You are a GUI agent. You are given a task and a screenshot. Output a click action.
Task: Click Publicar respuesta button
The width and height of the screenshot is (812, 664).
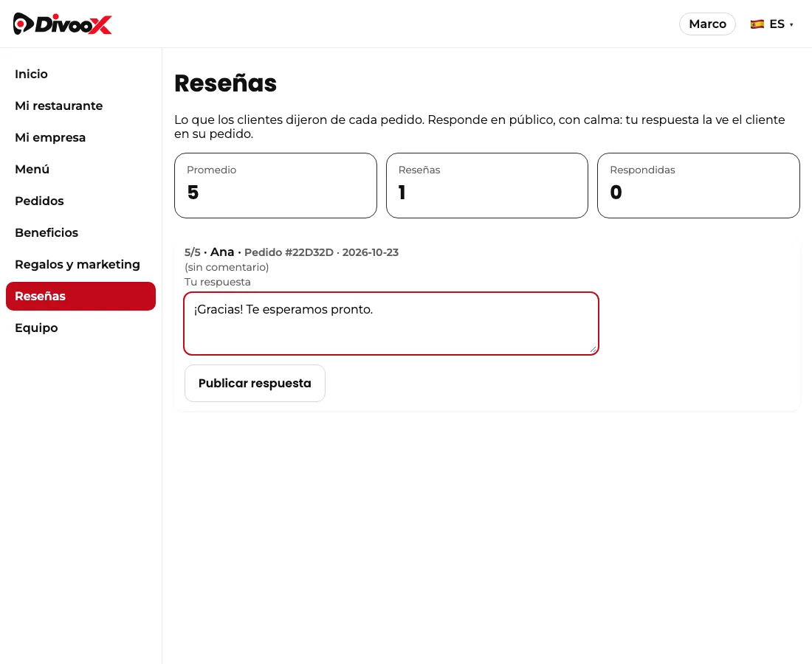pyautogui.click(x=255, y=383)
